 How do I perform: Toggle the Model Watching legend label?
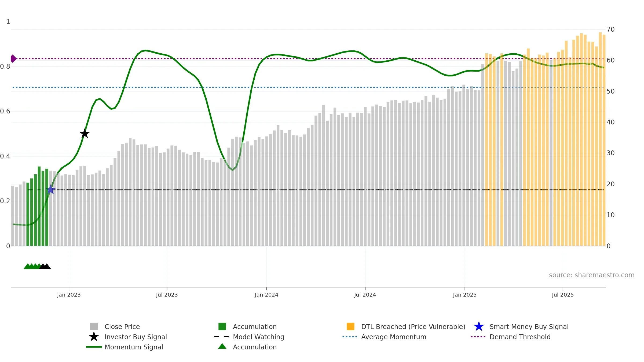258,337
